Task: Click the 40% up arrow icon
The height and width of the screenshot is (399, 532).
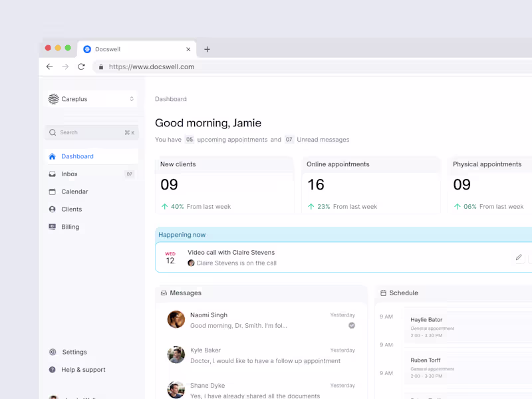Action: point(164,207)
